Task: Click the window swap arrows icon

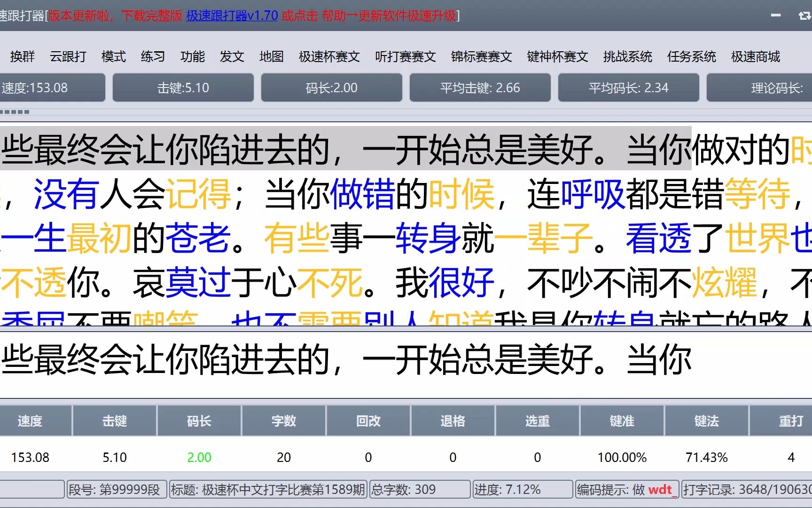Action: 804,16
